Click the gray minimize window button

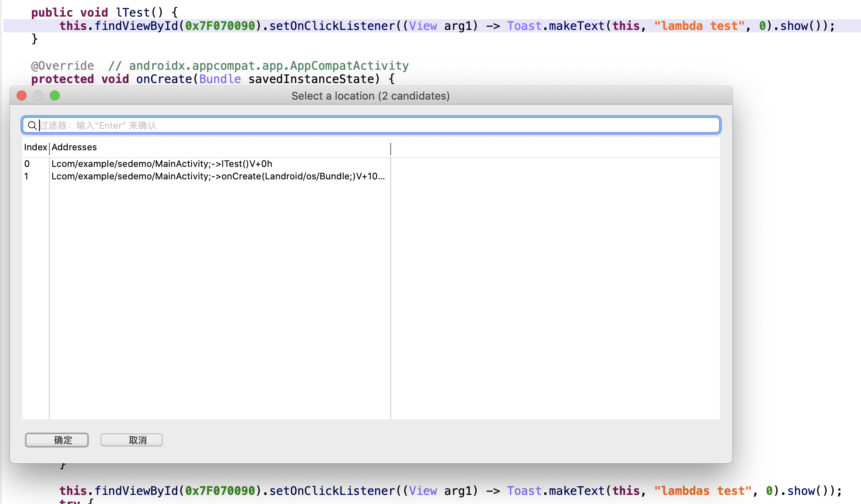click(x=38, y=96)
